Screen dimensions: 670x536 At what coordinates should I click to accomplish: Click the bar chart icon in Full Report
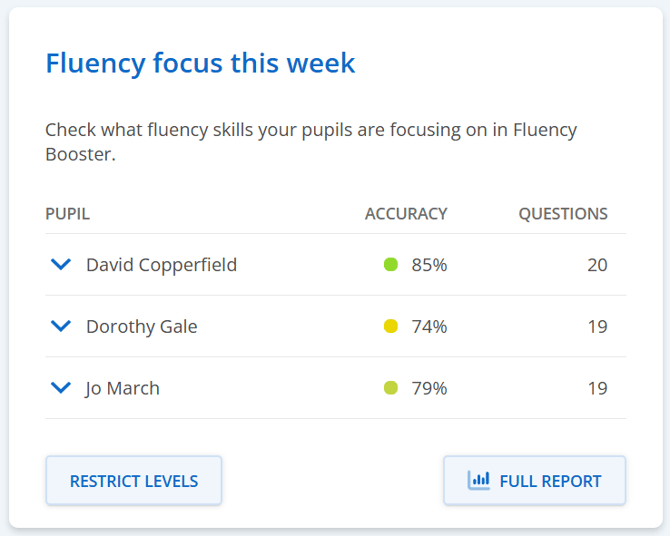coord(479,480)
